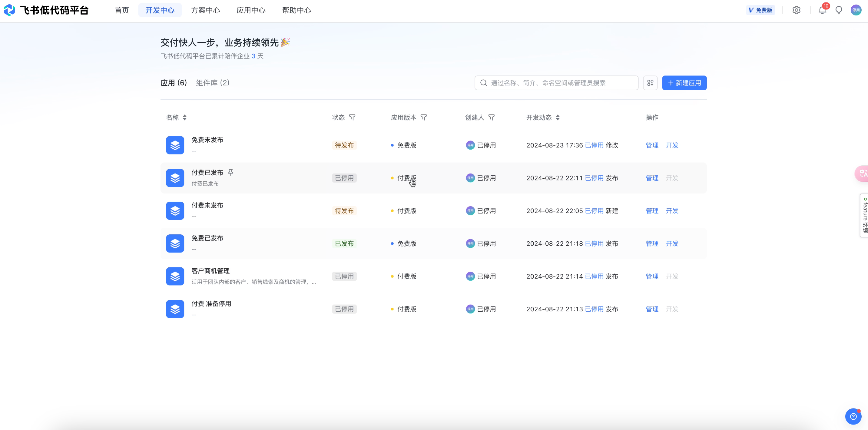Click the pin icon beside 付费已发布

point(230,173)
